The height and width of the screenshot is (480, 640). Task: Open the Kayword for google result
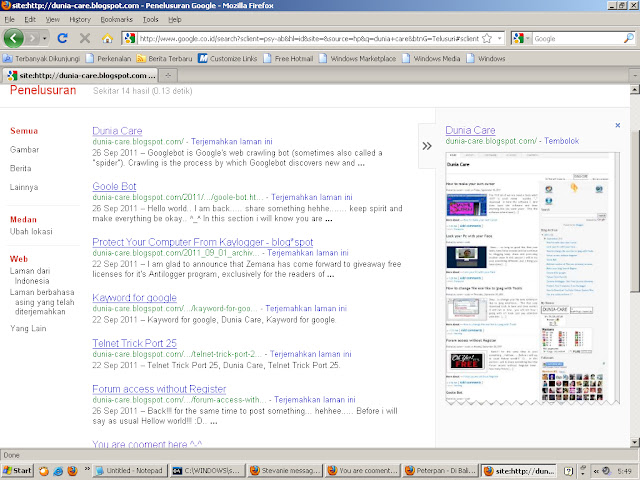pos(134,298)
